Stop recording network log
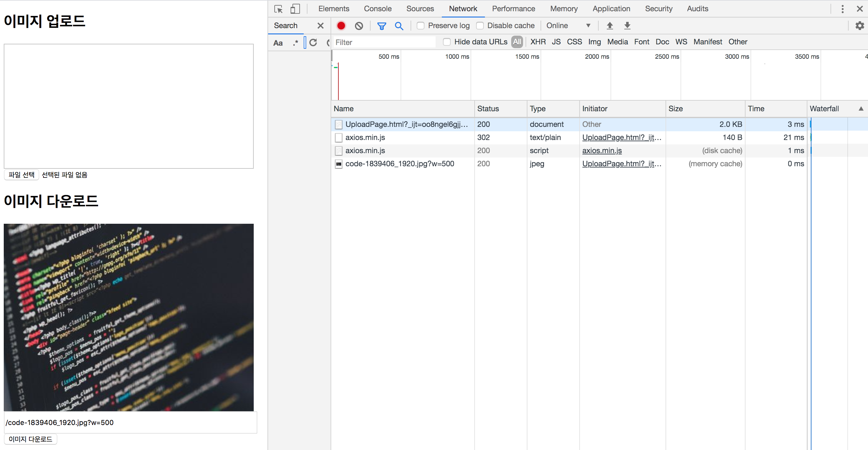Screen dimensions: 868x450 [341, 26]
